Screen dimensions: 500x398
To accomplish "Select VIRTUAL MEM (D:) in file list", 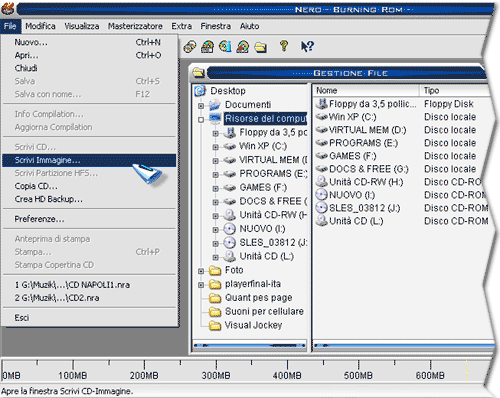I will click(367, 130).
